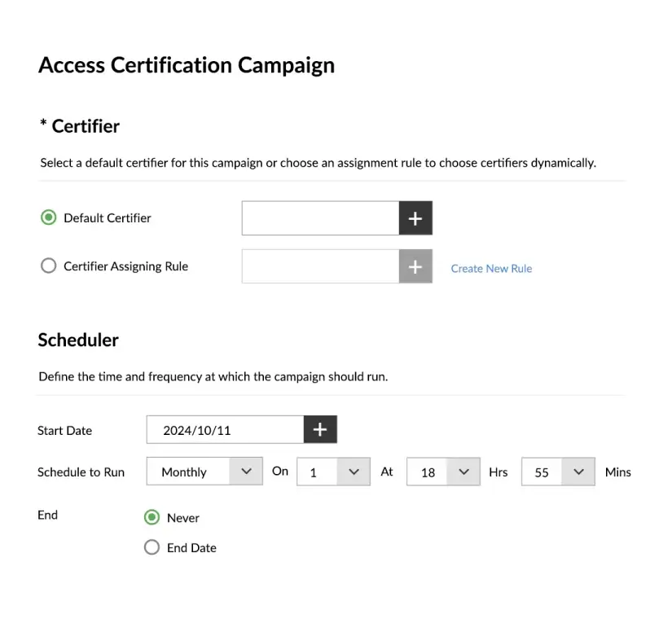Image resolution: width=672 pixels, height=619 pixels.
Task: Select the Default Certifier radio button
Action: point(48,217)
